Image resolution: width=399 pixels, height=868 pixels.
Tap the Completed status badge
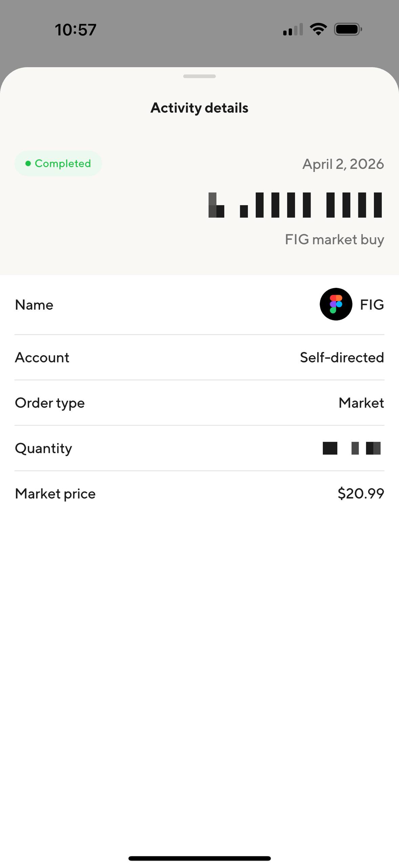point(58,163)
